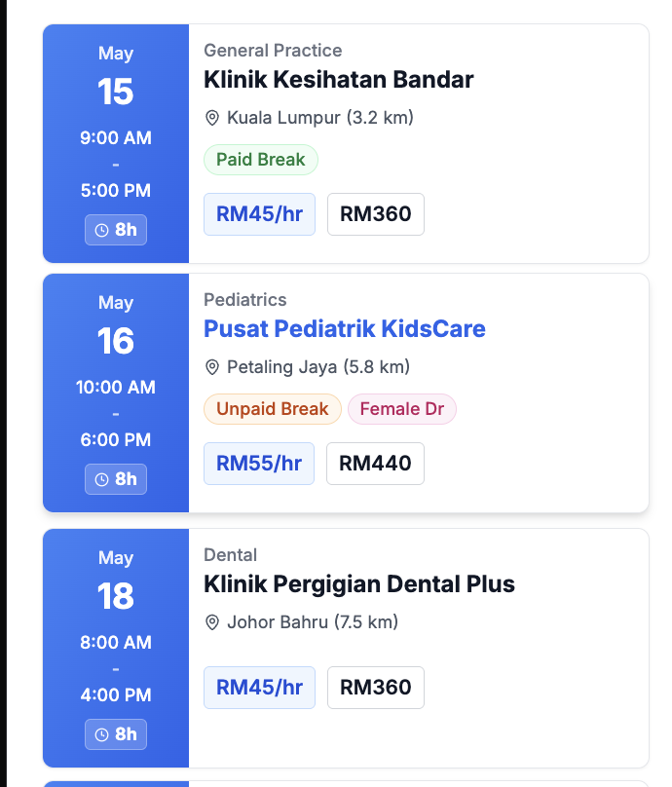The height and width of the screenshot is (787, 672).
Task: Select the Paid Break tag
Action: (x=260, y=160)
